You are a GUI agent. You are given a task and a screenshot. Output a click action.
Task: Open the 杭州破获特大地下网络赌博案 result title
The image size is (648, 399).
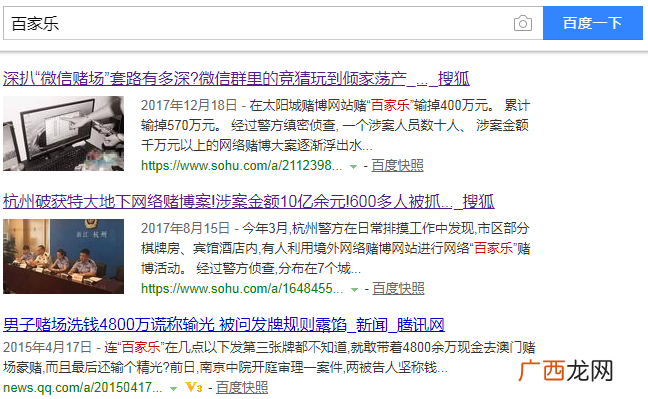click(248, 201)
